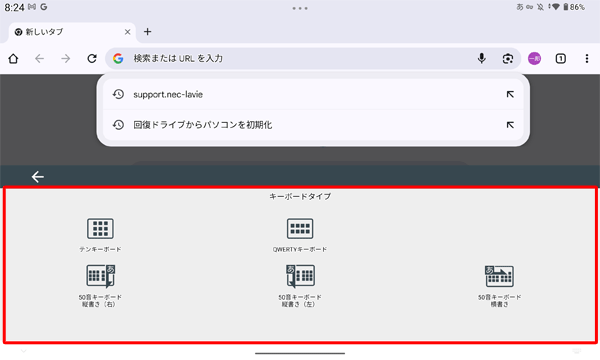The width and height of the screenshot is (600, 360).
Task: Reload the current page
Action: [92, 59]
